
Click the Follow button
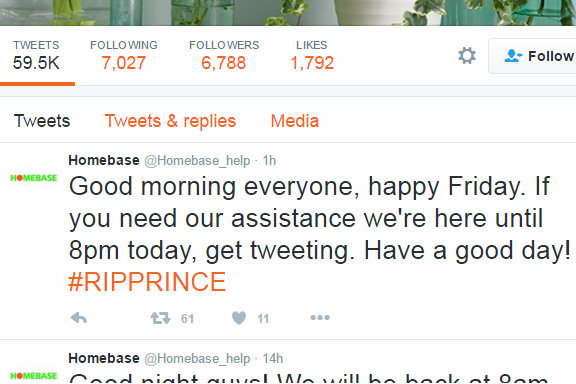coord(533,56)
